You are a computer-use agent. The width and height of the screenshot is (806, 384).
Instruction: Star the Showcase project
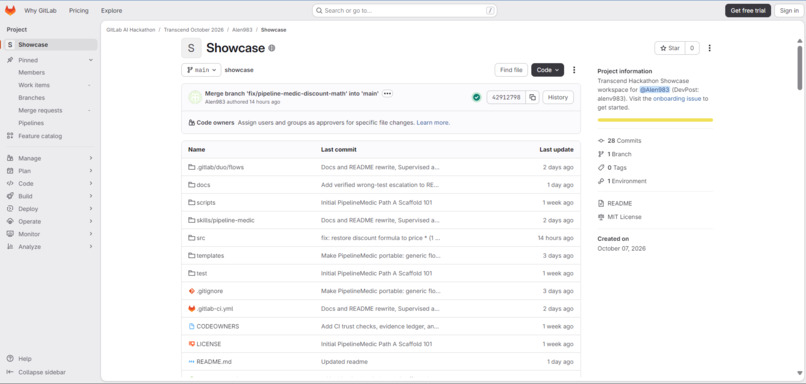point(670,48)
